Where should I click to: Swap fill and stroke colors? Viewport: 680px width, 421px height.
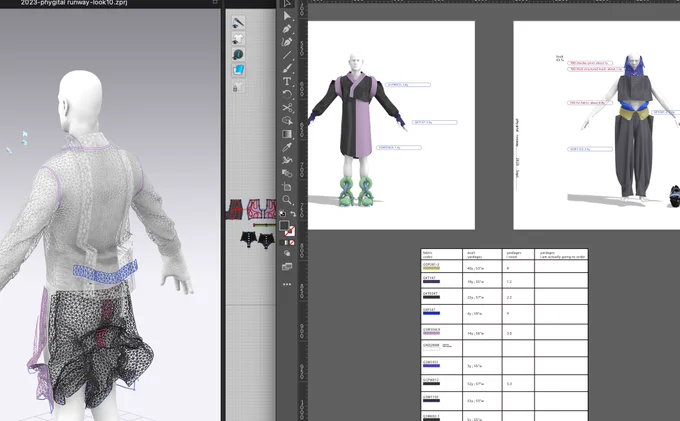point(293,214)
